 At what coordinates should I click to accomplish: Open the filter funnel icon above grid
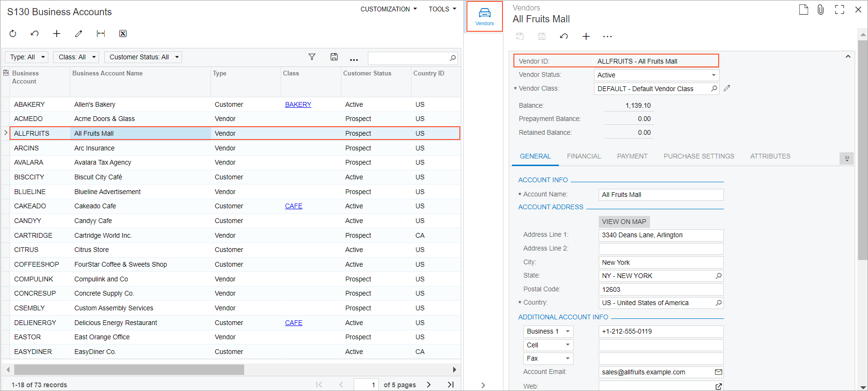[312, 57]
